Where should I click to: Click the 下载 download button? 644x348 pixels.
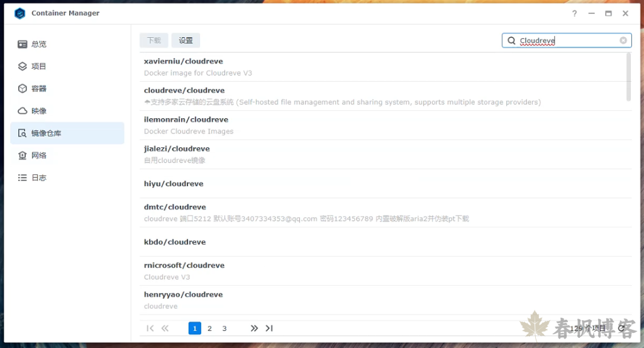(154, 40)
